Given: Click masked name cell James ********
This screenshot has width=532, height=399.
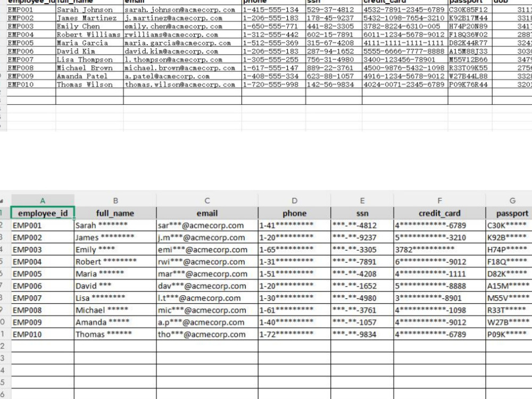Looking at the screenshot, I should coord(115,237).
